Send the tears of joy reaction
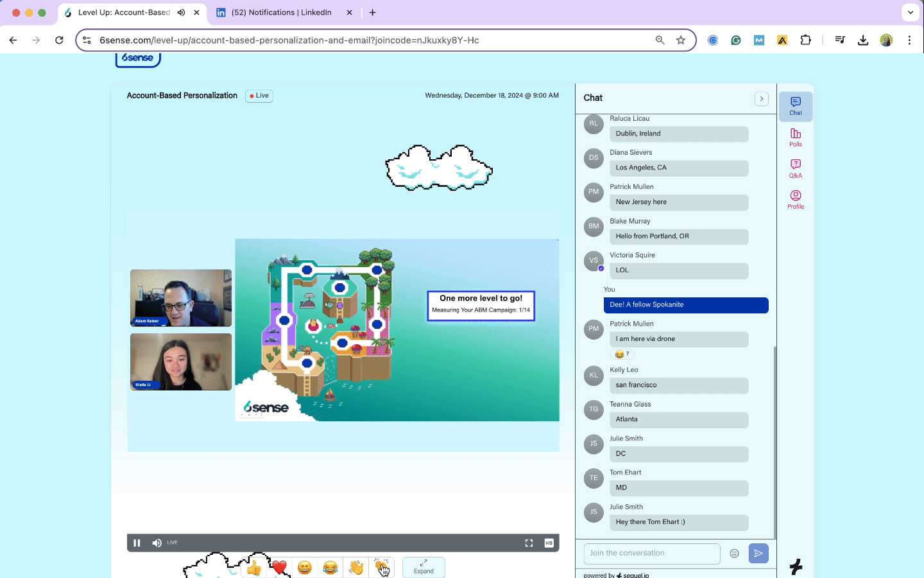 330,568
